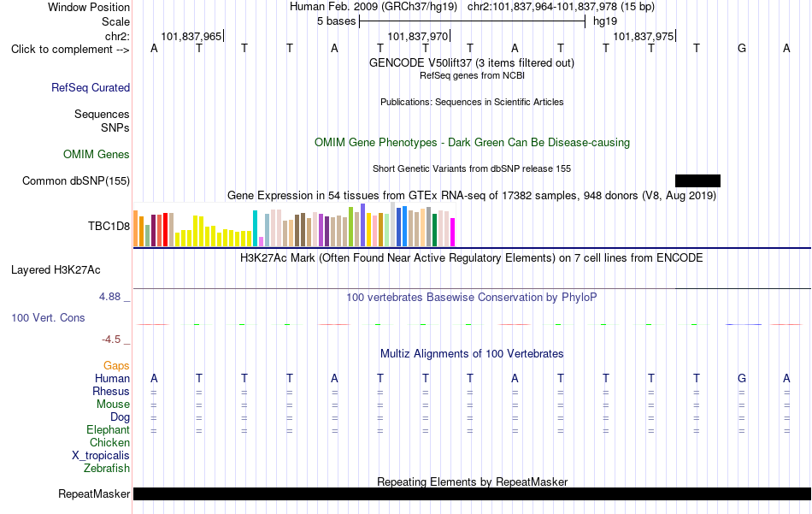Click coordinate marker 101,837,975
The image size is (812, 514).
pos(643,36)
